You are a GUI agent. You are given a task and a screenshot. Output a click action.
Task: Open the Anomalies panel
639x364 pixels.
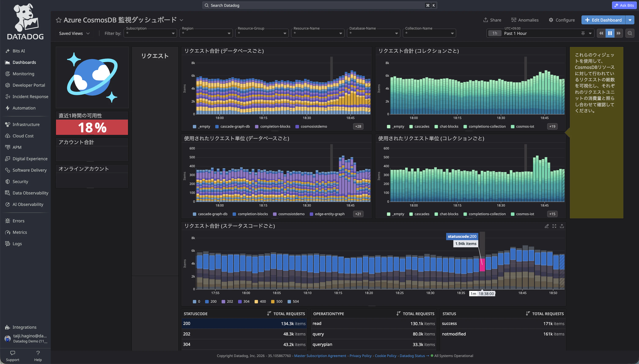point(525,20)
